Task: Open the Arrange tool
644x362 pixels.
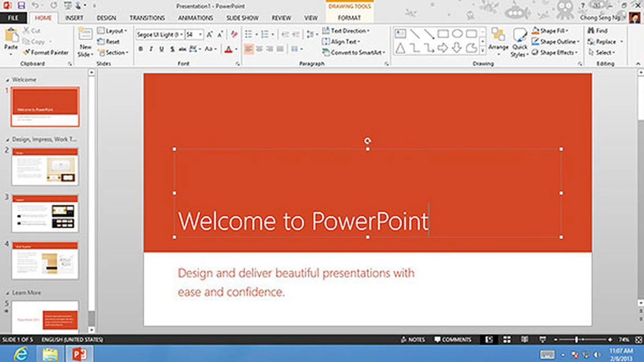Action: (x=498, y=38)
